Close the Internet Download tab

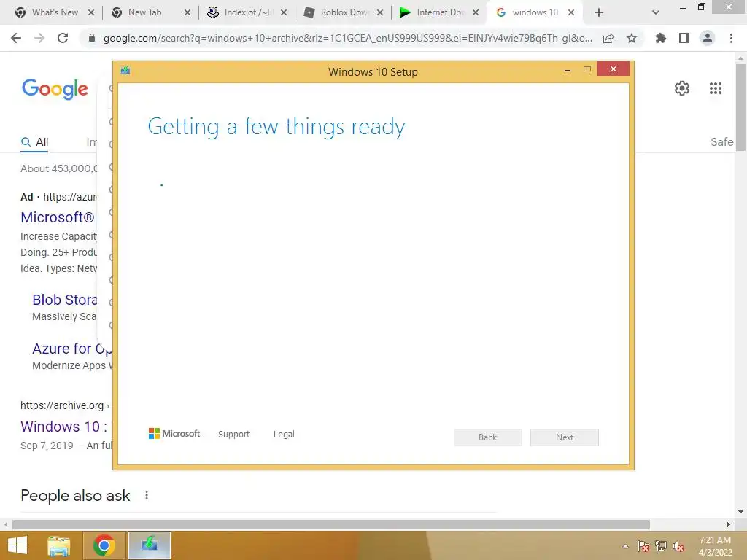coord(476,12)
